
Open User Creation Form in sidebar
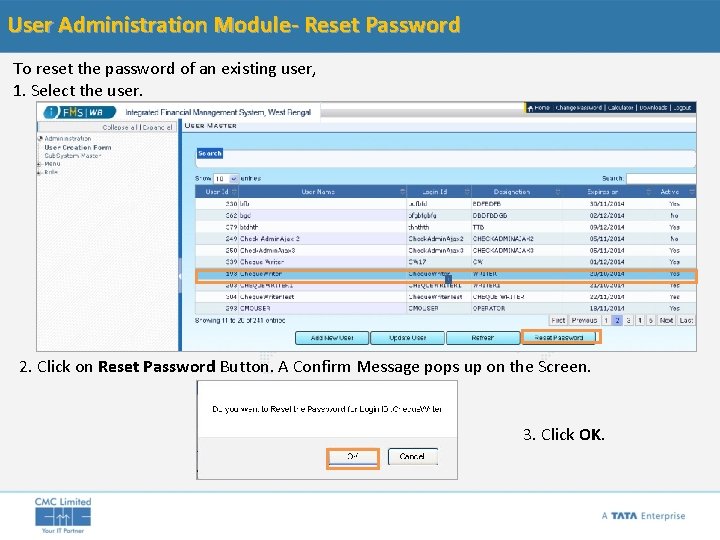coord(78,147)
